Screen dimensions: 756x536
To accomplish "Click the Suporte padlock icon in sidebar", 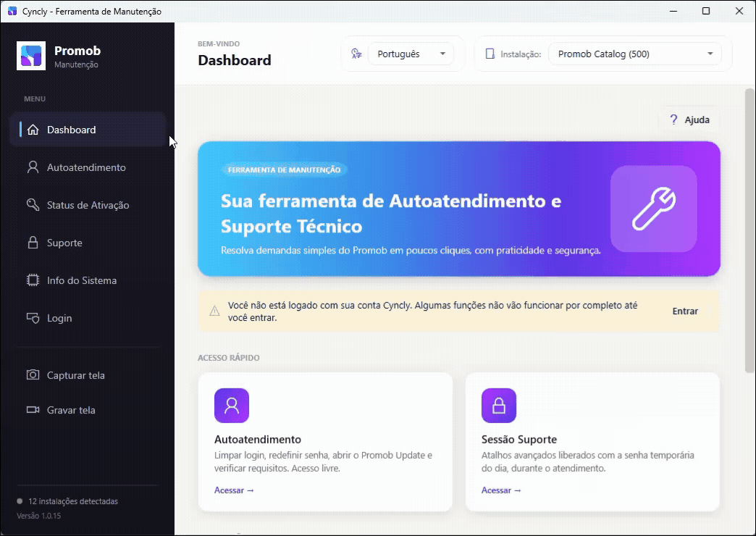I will [x=33, y=243].
